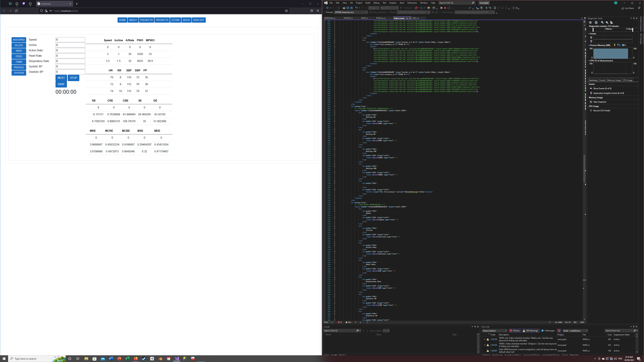Image resolution: width=644 pixels, height=362 pixels.
Task: Open Process iisexpress.exe dropdown
Action: click(x=351, y=12)
